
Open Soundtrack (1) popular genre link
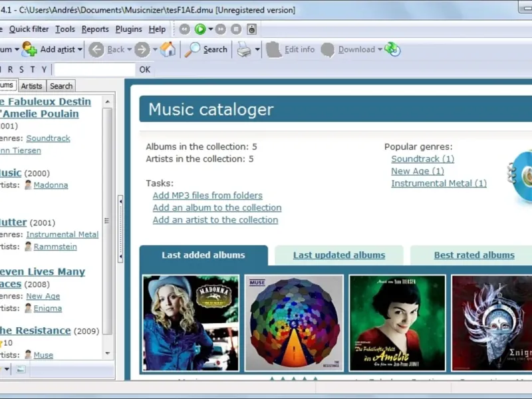tap(423, 159)
